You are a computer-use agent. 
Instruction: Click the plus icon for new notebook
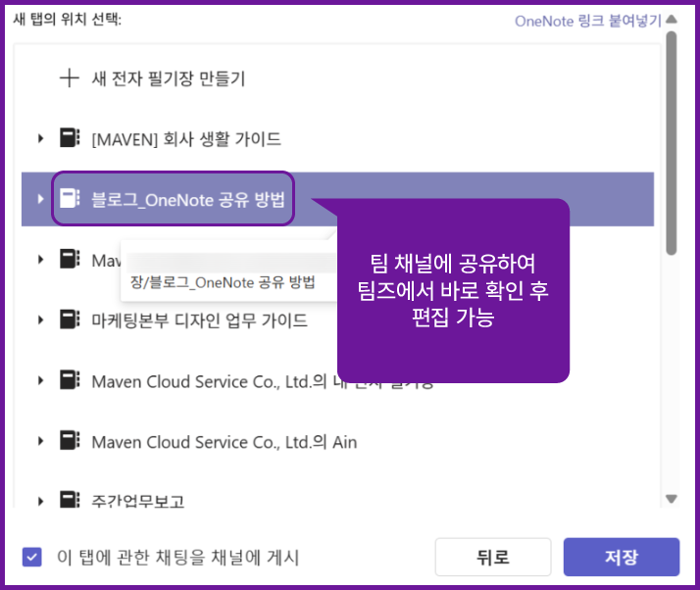coord(70,78)
